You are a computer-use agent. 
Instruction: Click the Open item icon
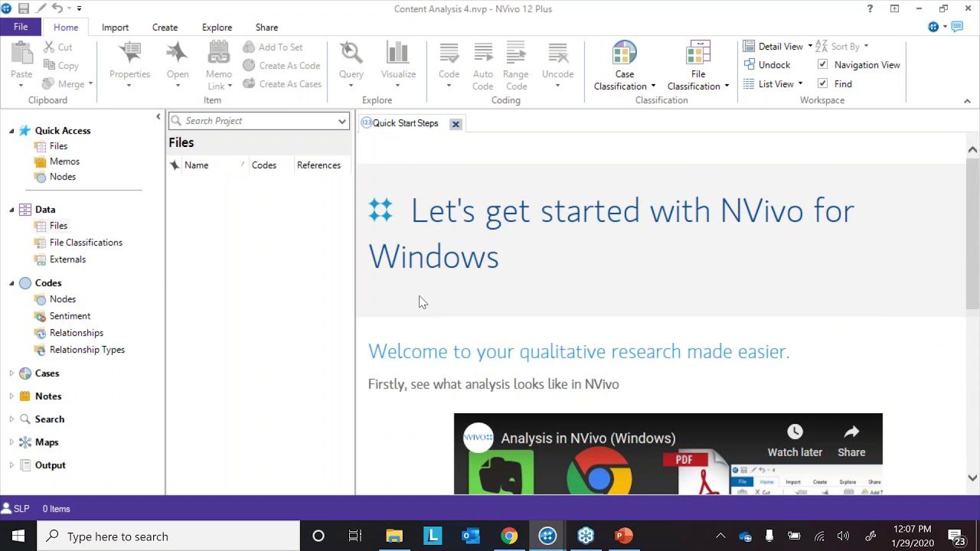[178, 54]
